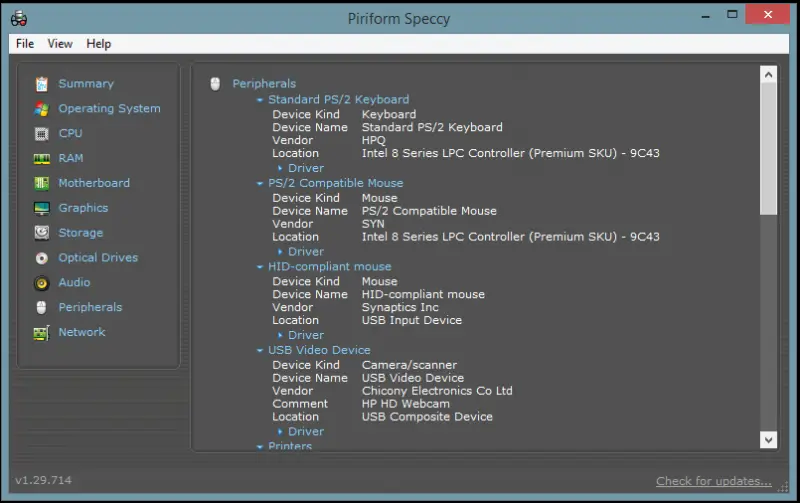
Task: Click vendor value HPQ
Action: pos(373,140)
